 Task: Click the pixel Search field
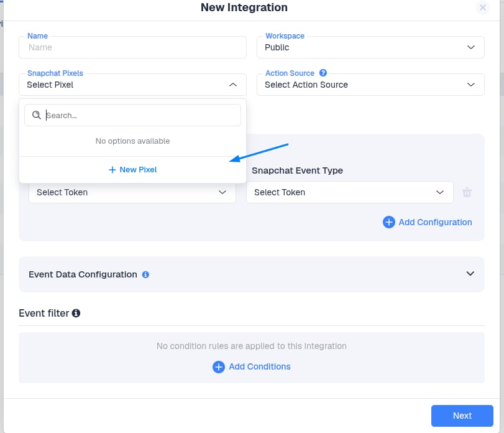click(132, 115)
